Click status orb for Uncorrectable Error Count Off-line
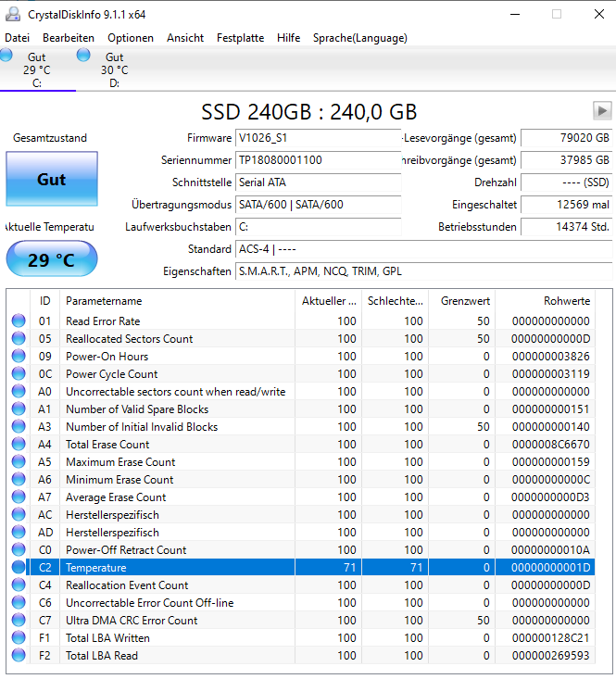 tap(19, 603)
